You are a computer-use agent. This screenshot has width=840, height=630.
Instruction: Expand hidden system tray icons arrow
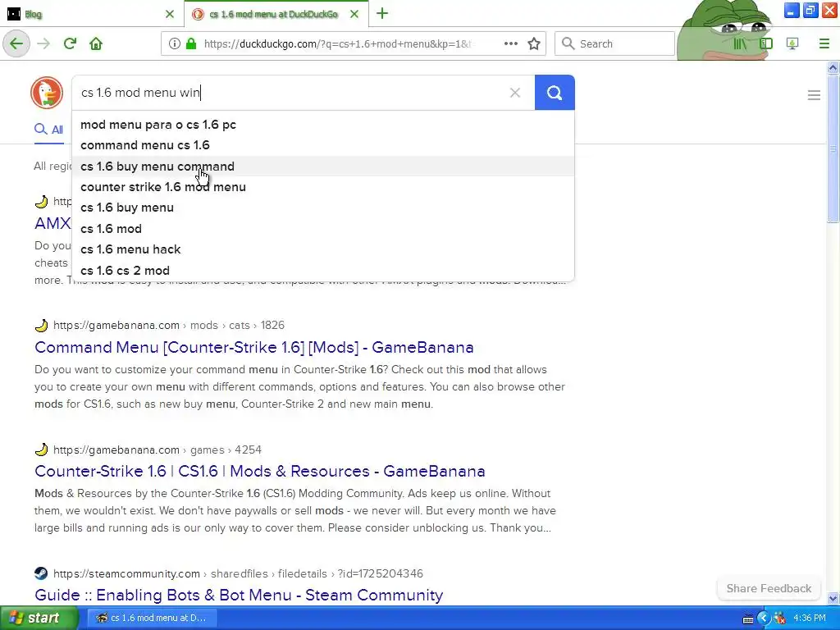tap(765, 619)
